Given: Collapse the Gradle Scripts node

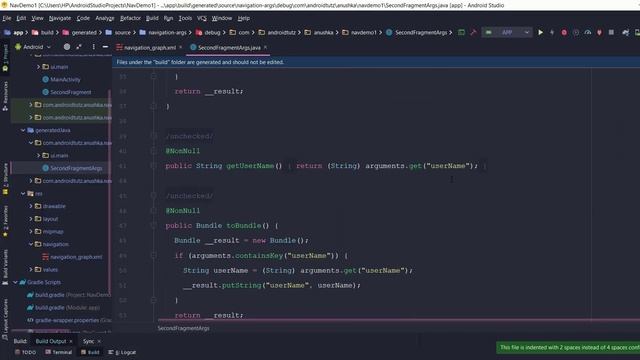Looking at the screenshot, I should coord(16,282).
